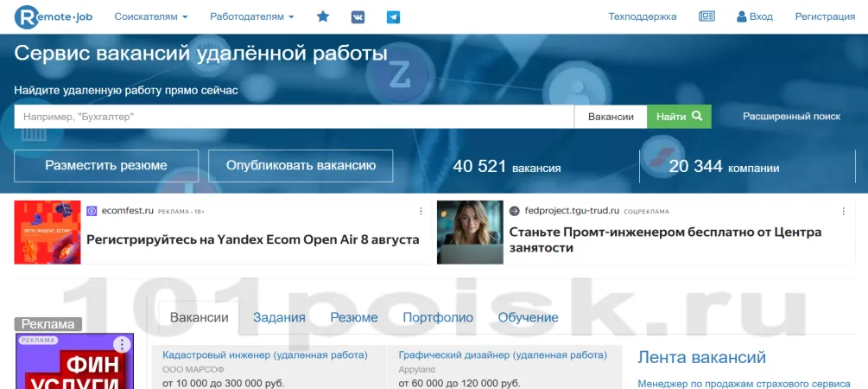Click the ООО МАРСОФ company name
The image size is (868, 389).
click(193, 370)
